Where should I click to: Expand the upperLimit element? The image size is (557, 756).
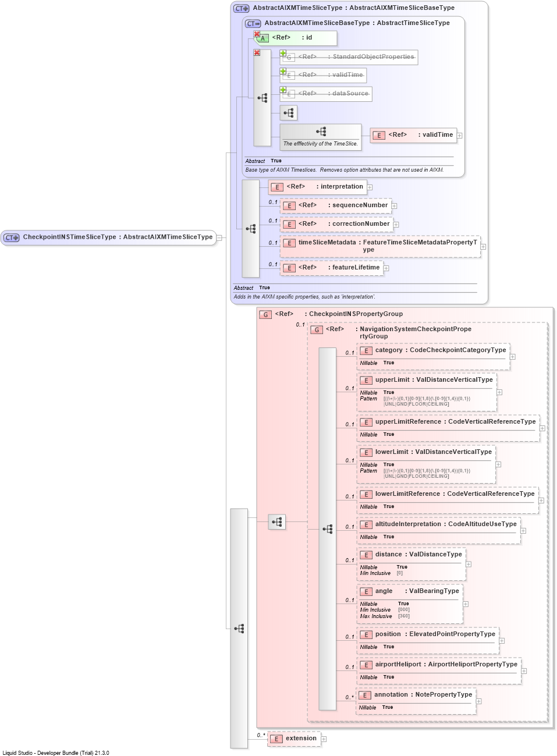point(499,392)
